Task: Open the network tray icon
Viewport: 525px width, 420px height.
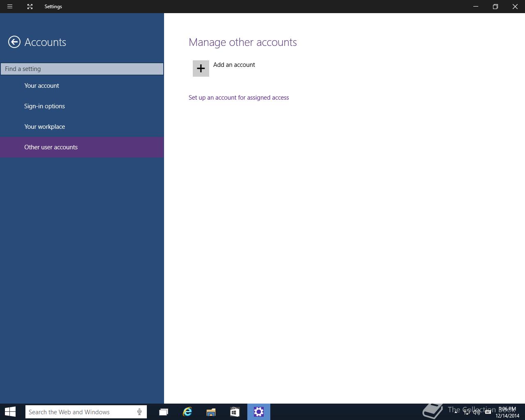Action: point(466,412)
